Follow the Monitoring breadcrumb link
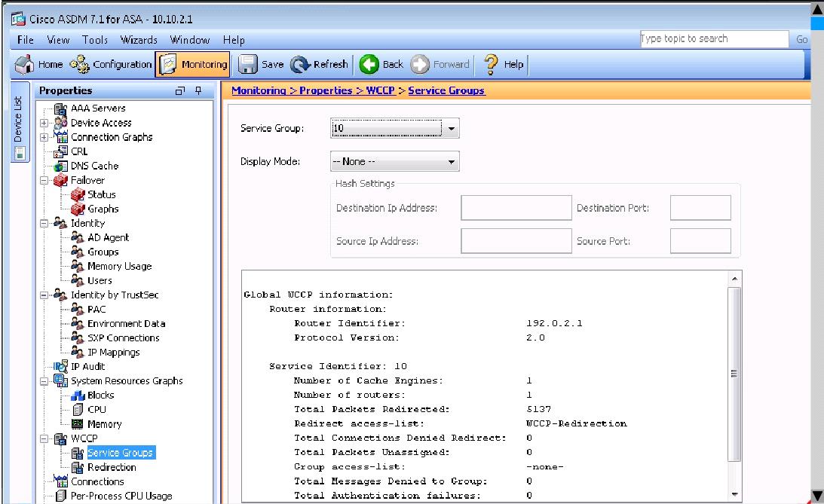This screenshot has height=504, width=824. tap(259, 90)
